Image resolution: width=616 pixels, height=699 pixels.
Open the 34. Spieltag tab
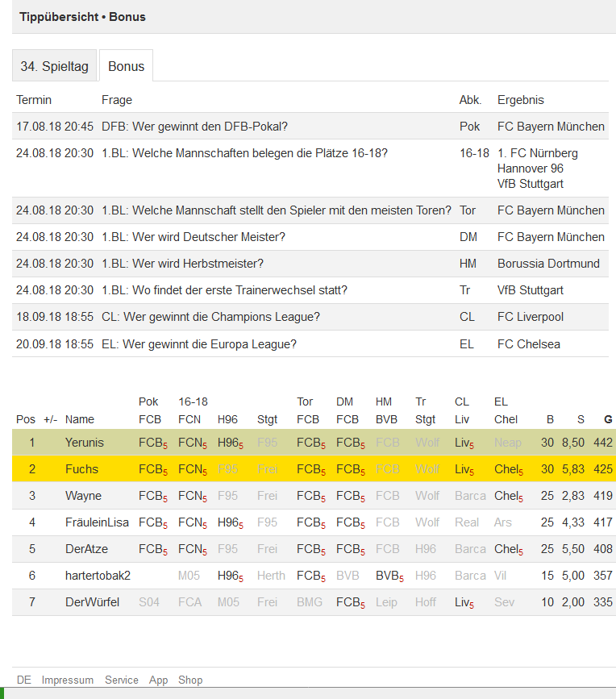point(54,66)
